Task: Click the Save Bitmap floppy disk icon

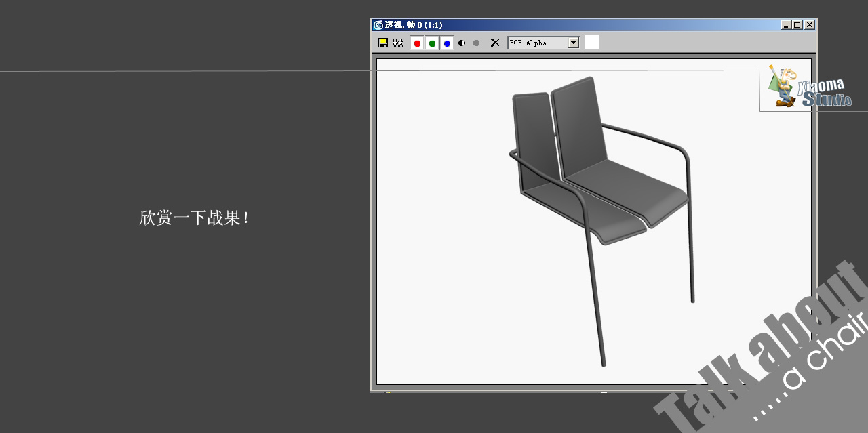Action: [383, 43]
